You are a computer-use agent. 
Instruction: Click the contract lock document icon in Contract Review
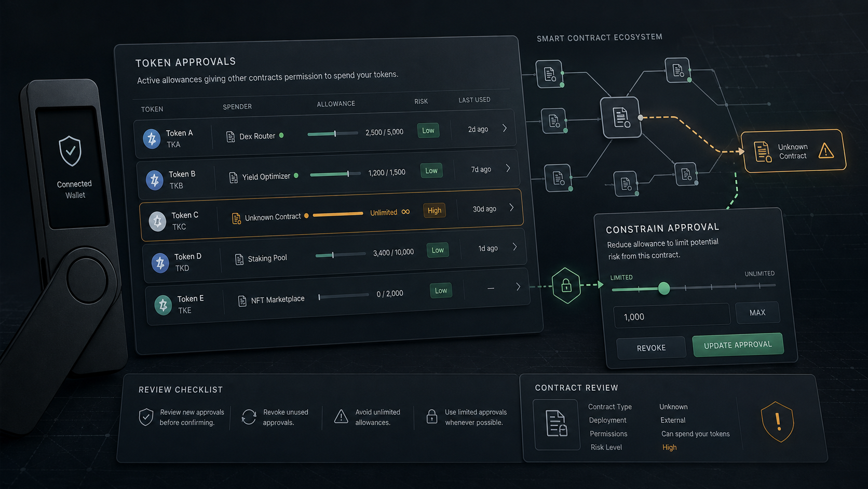pos(556,424)
